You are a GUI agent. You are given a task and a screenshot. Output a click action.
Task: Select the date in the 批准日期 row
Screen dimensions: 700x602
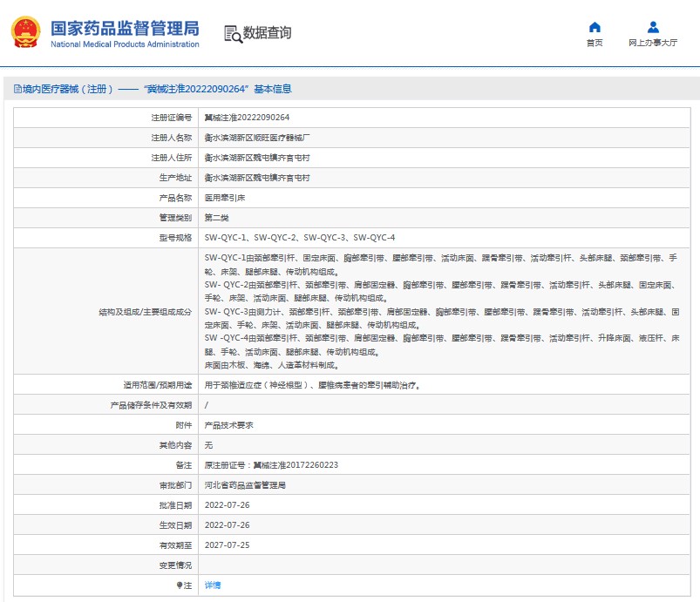click(228, 505)
